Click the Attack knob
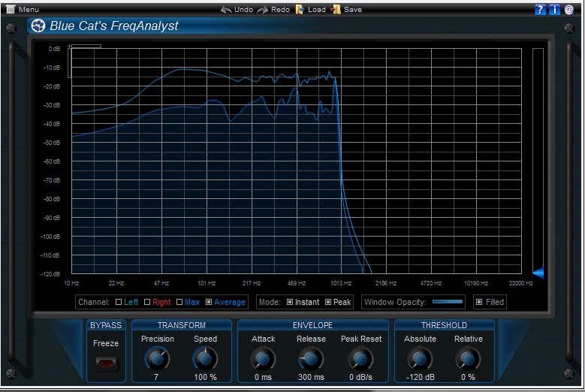The image size is (585, 392). (x=263, y=358)
